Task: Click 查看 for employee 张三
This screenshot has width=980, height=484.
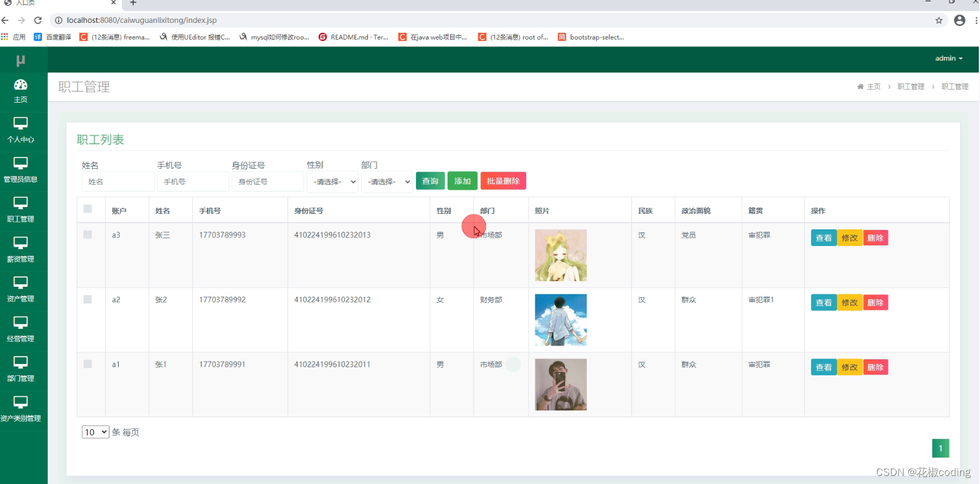Action: click(824, 238)
